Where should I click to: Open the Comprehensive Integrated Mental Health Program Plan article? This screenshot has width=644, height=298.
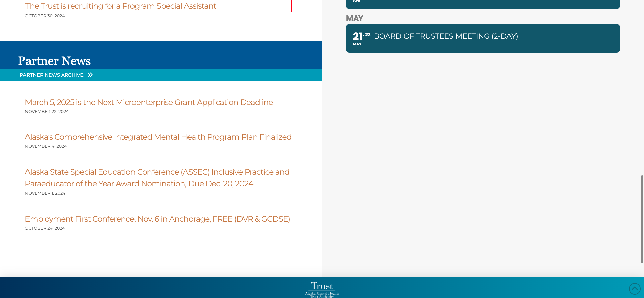point(158,137)
